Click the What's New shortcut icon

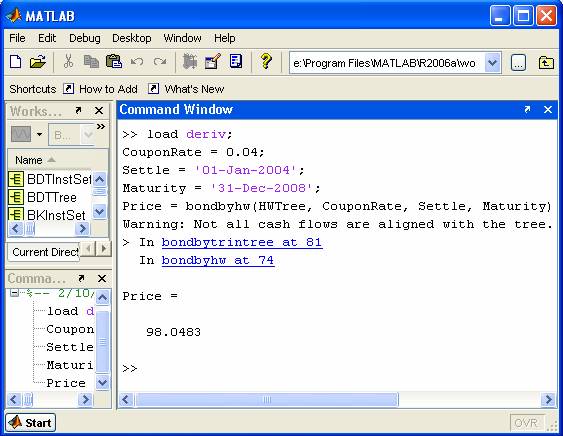click(x=153, y=88)
